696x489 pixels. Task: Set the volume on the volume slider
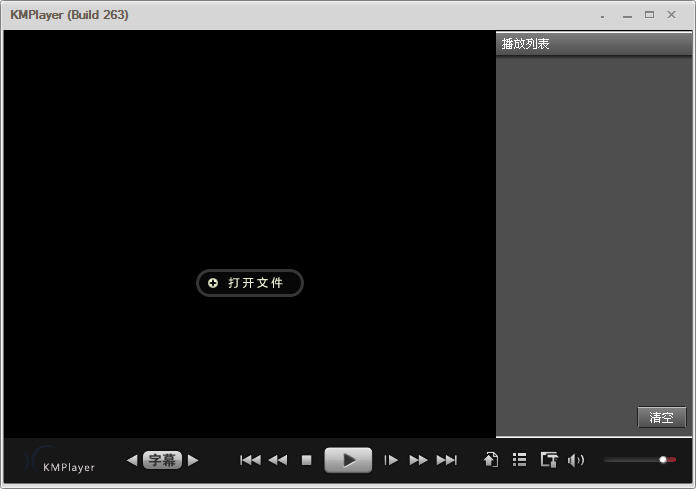coord(640,460)
